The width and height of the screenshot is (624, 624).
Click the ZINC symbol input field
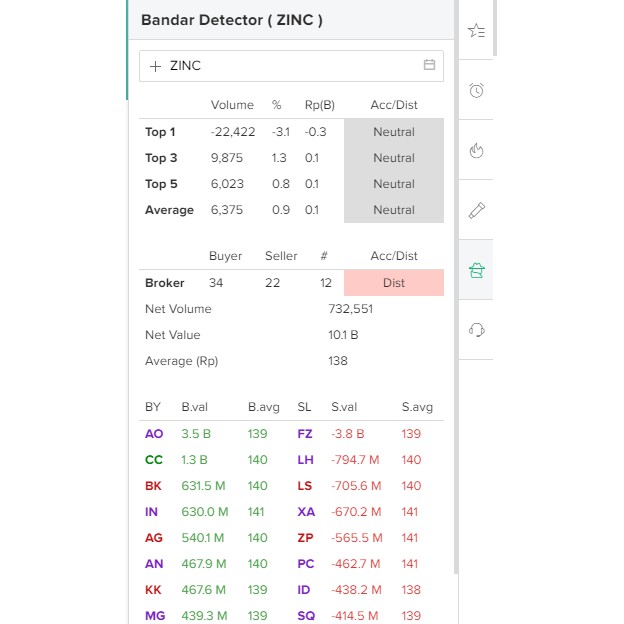[x=291, y=66]
